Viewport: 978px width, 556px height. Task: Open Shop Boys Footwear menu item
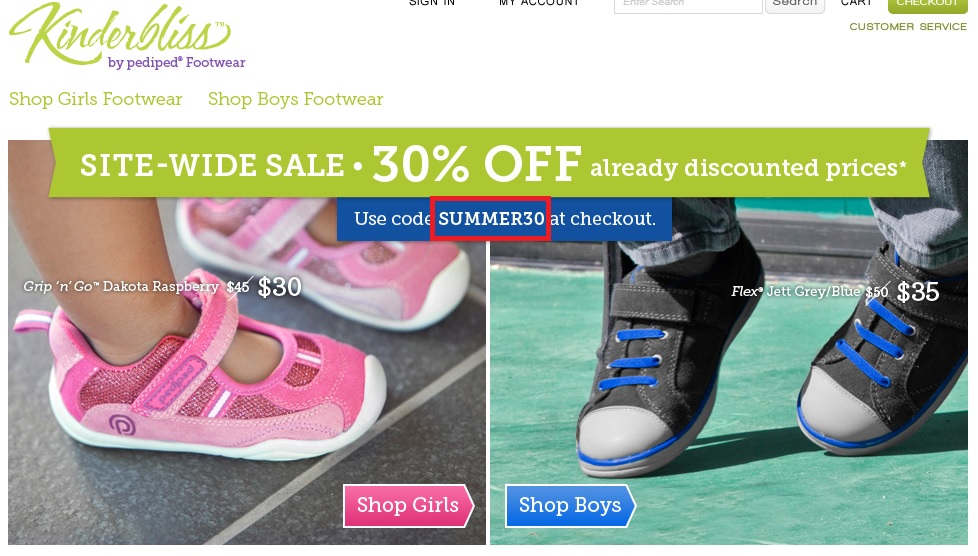[x=295, y=99]
